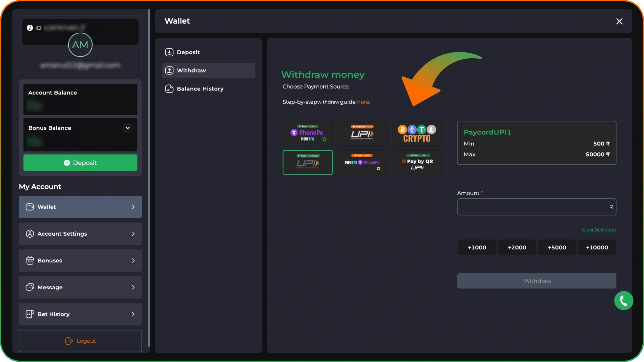Click the Deposit download icon in wallet menu
The width and height of the screenshot is (644, 362).
tap(169, 52)
